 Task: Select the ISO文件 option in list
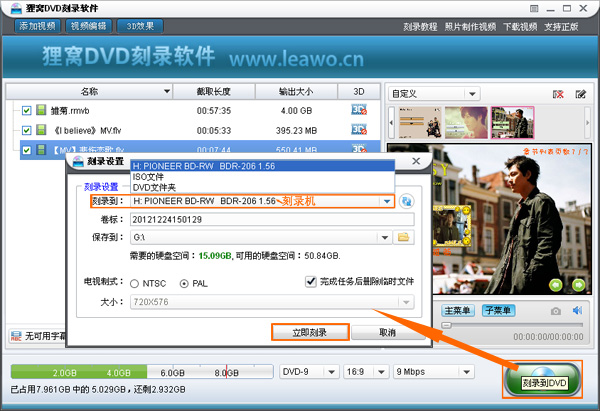coord(262,177)
